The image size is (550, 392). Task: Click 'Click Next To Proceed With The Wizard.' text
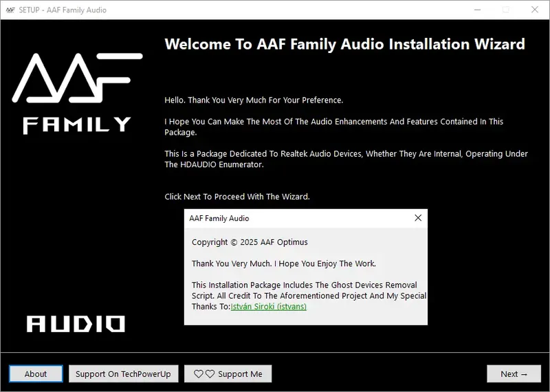(237, 197)
